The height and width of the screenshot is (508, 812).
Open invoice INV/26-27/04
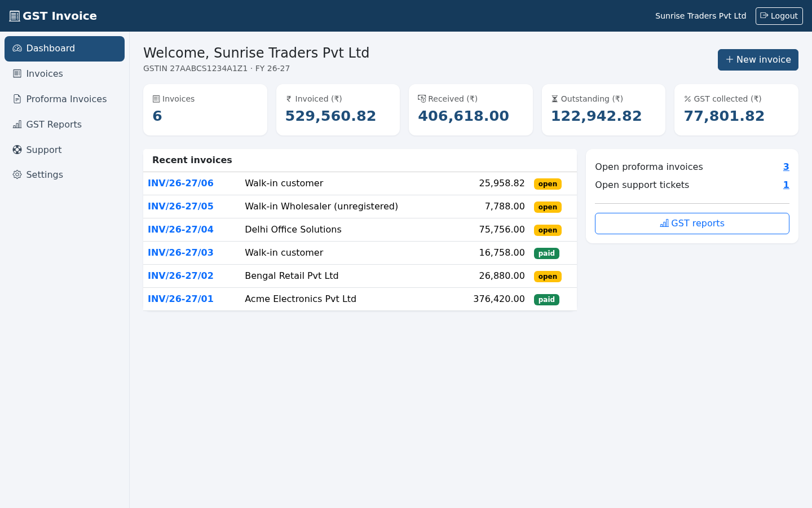click(180, 230)
